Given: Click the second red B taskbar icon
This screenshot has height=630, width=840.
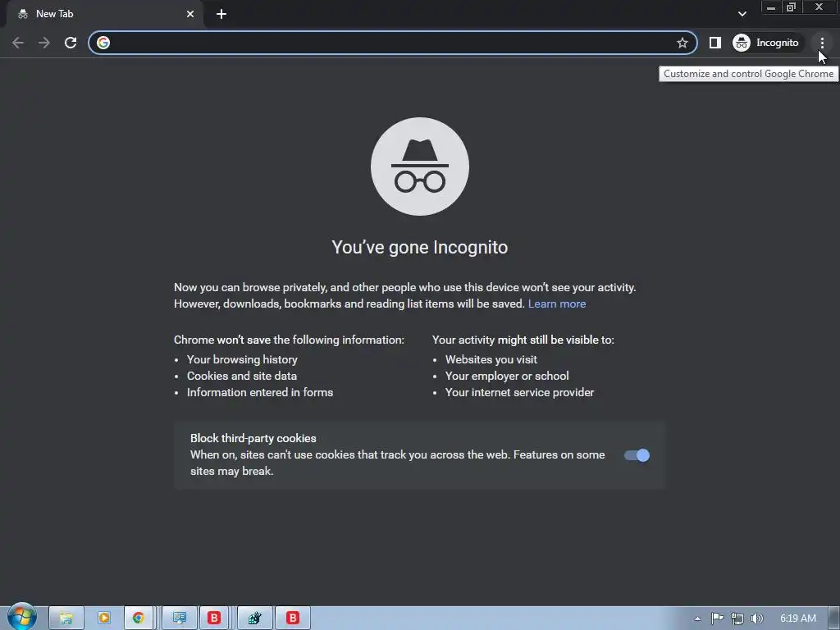Looking at the screenshot, I should click(293, 619).
